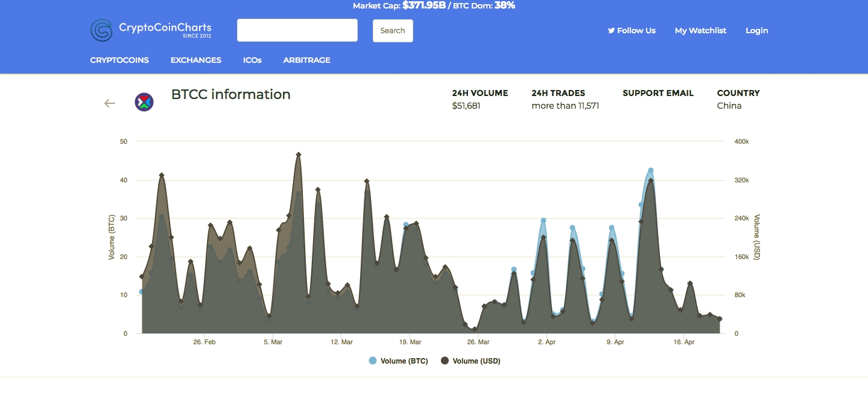Click the country value China
Viewport: 868px width, 398px height.
pos(729,106)
